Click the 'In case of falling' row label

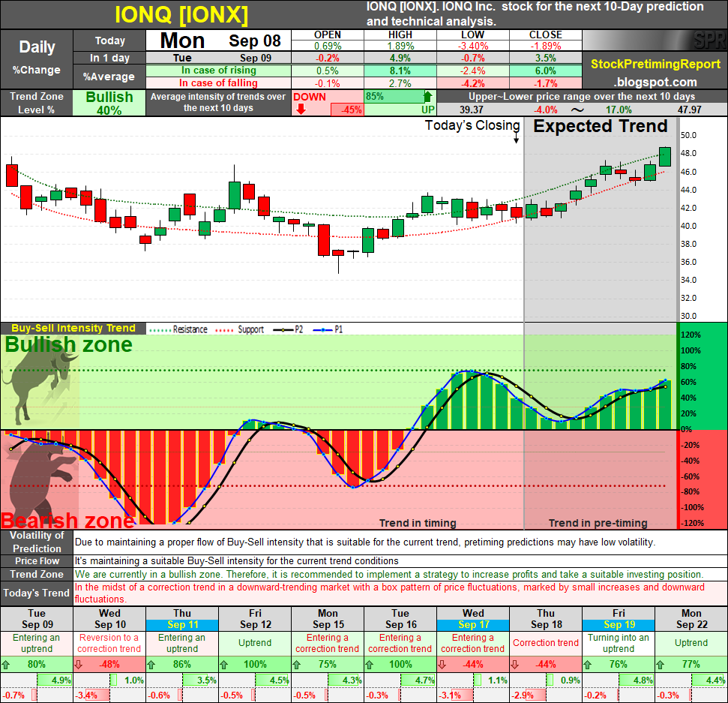pyautogui.click(x=219, y=83)
